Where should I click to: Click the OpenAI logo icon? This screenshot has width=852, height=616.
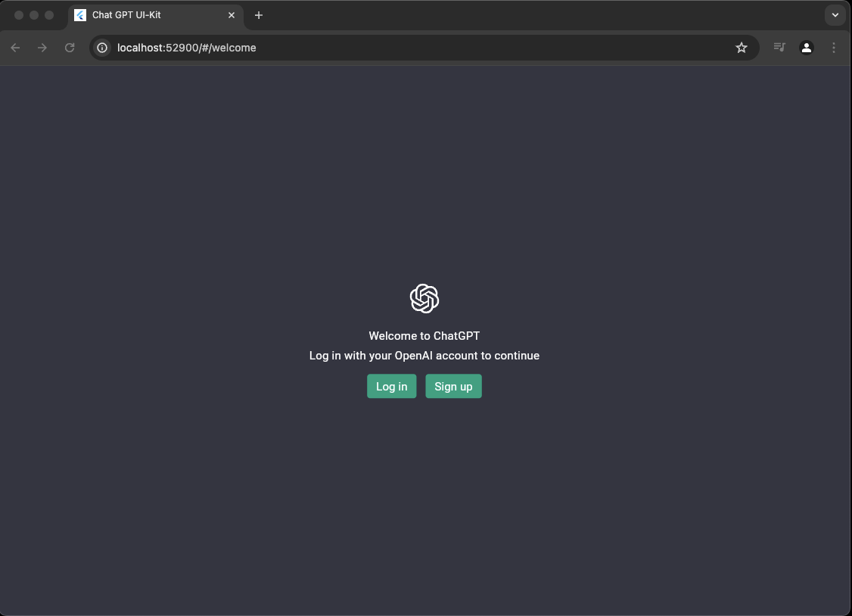tap(424, 298)
